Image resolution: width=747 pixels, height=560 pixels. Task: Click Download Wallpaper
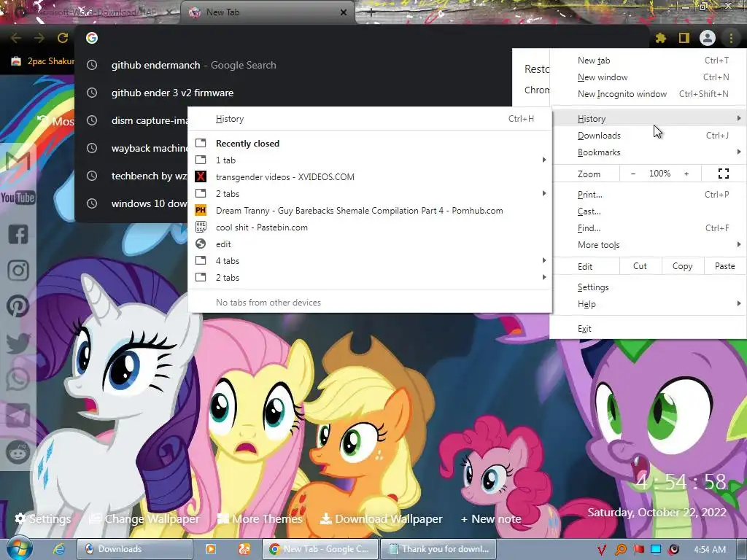point(381,518)
